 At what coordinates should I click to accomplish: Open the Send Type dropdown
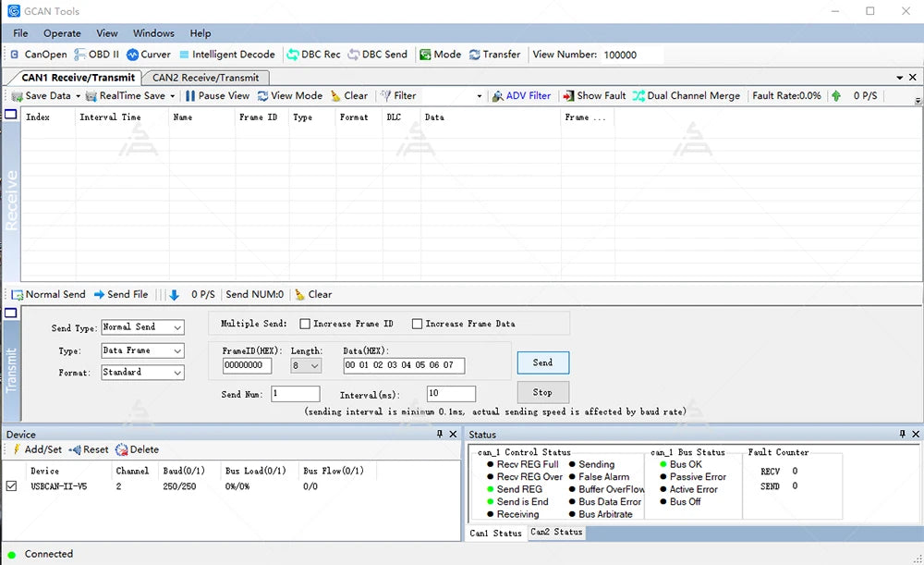click(142, 327)
